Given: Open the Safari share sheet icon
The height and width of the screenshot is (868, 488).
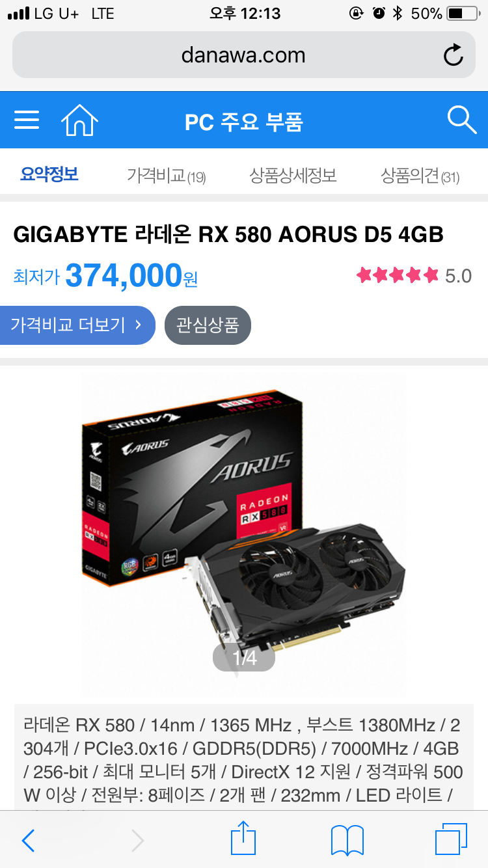Looking at the screenshot, I should pyautogui.click(x=243, y=838).
